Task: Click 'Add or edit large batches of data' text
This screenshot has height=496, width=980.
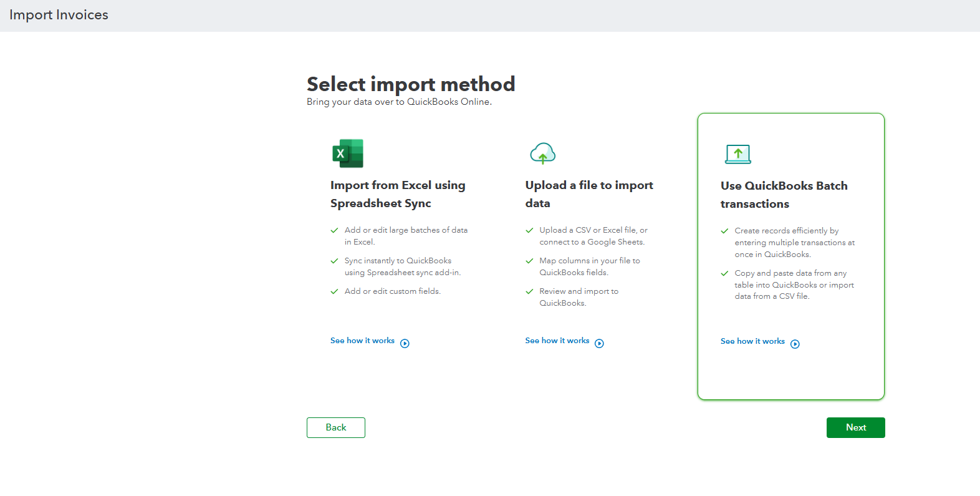Action: coord(406,236)
